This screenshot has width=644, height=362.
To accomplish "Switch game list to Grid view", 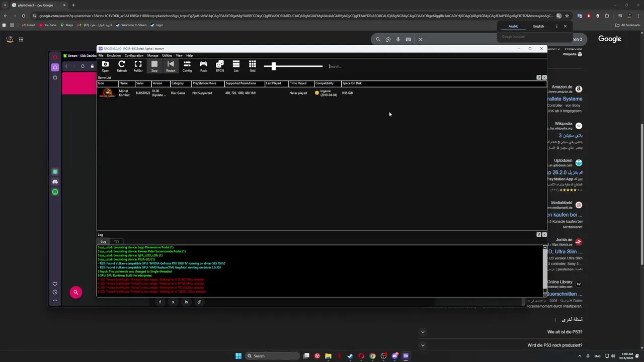I will (x=253, y=66).
